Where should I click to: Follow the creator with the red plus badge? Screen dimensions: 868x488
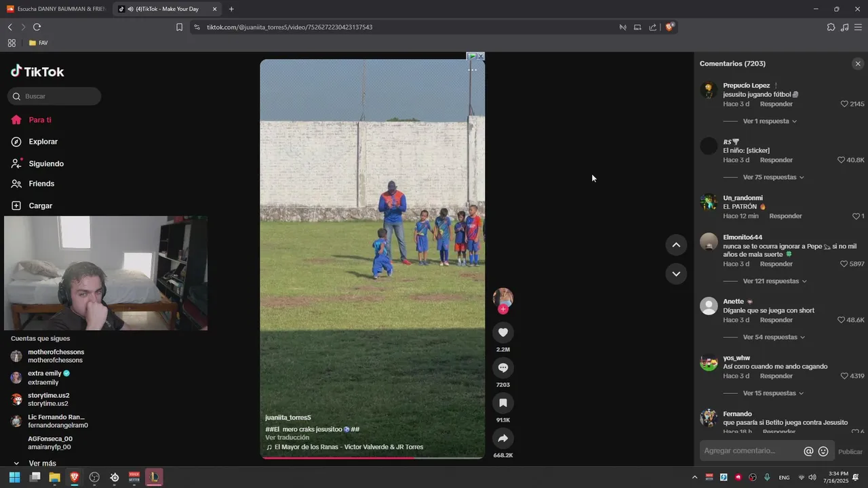pos(503,309)
